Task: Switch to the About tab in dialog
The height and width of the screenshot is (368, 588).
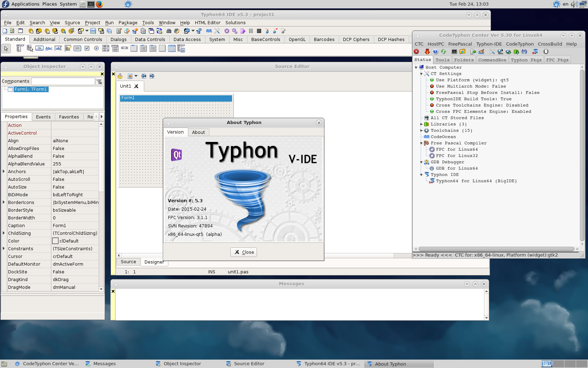Action: (x=198, y=132)
